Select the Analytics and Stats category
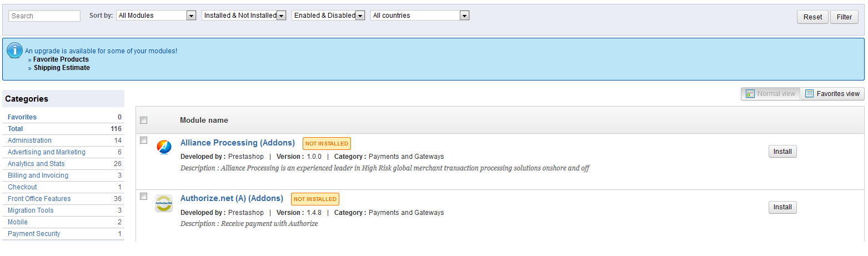 [36, 164]
